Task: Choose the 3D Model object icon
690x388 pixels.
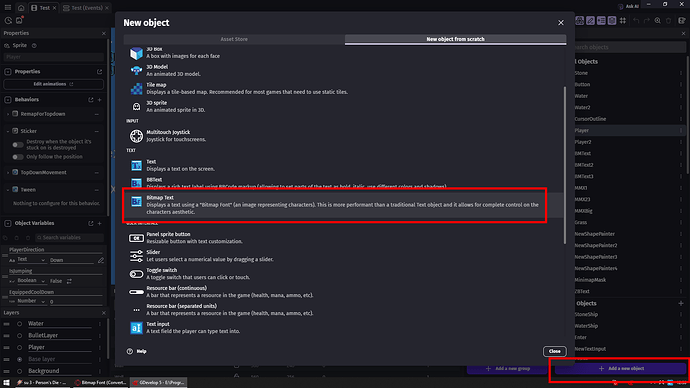Action: coord(136,70)
